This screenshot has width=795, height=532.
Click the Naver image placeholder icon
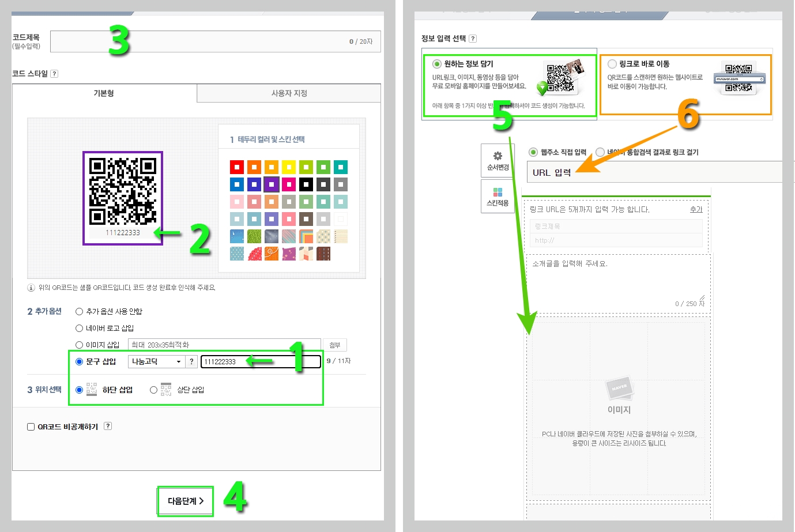pos(619,389)
